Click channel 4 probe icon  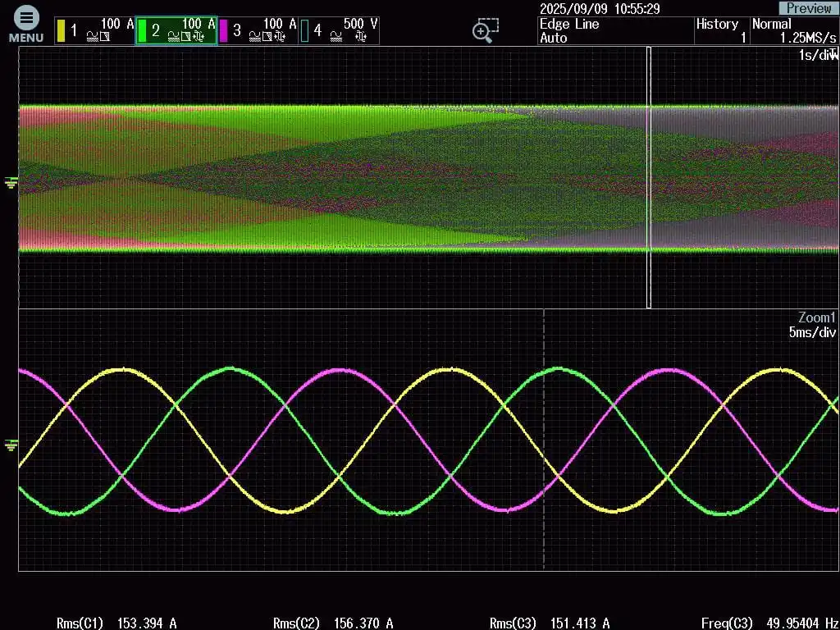point(361,36)
